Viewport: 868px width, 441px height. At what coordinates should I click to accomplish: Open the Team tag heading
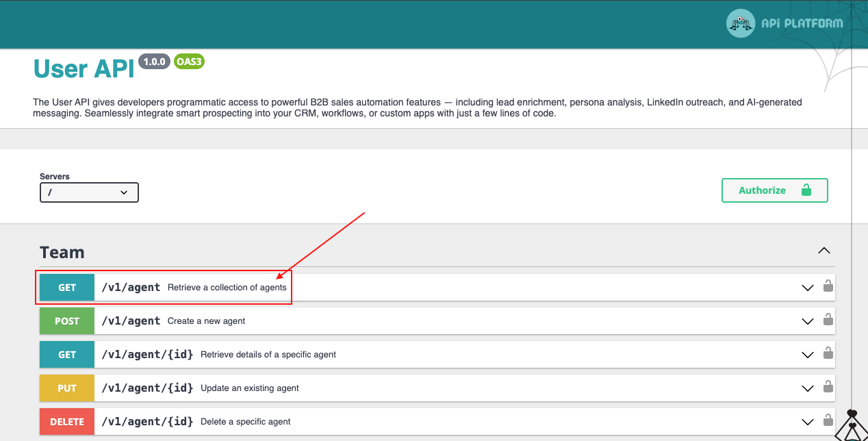(62, 253)
